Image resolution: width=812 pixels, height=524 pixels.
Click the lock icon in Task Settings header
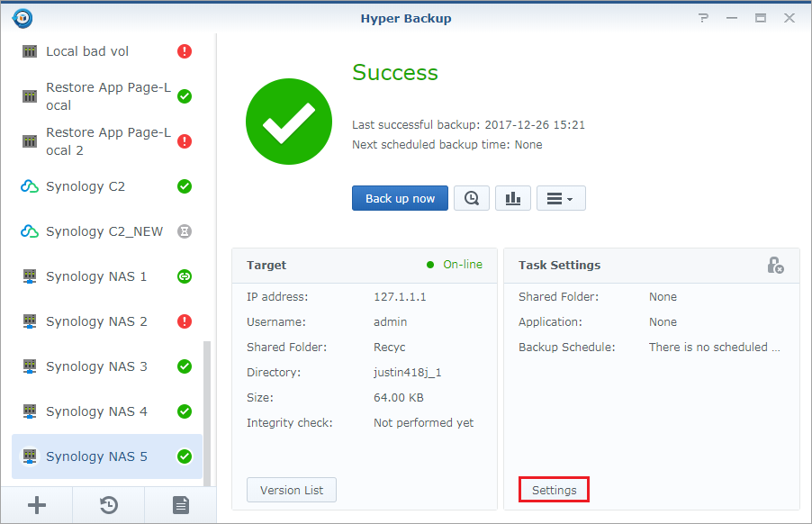(776, 265)
